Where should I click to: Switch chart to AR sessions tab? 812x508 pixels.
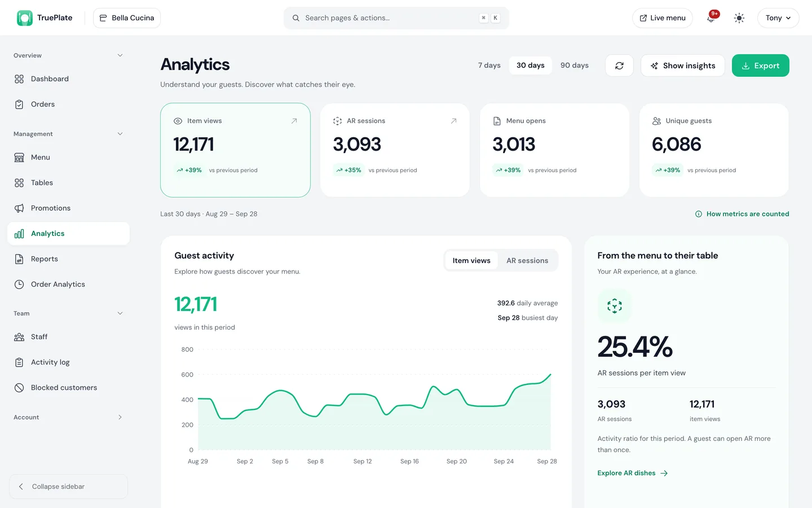coord(527,261)
